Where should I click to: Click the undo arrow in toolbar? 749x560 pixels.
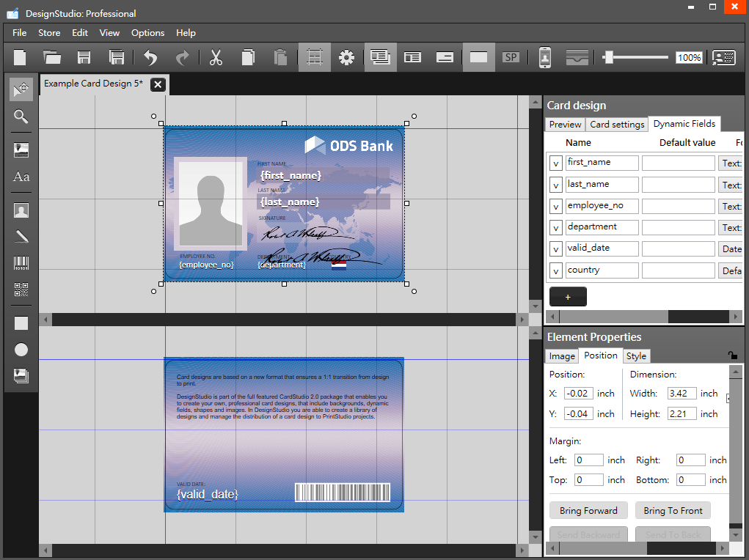[150, 58]
